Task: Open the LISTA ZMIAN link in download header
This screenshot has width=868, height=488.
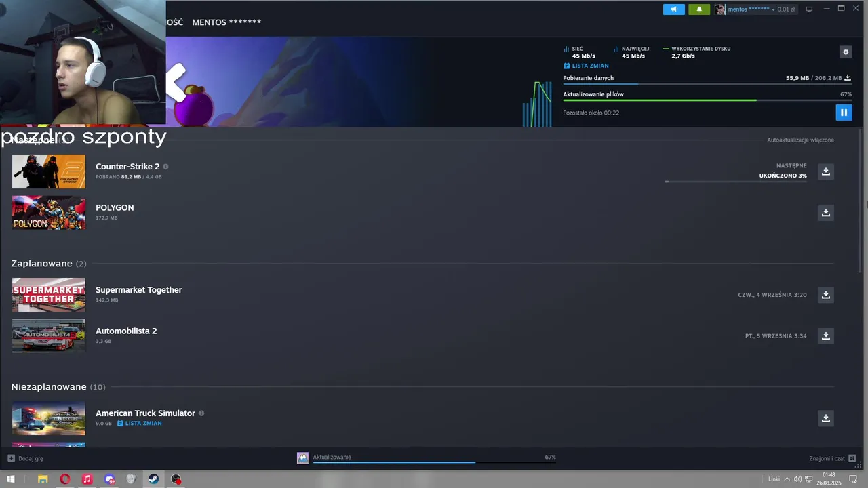Action: pos(586,66)
